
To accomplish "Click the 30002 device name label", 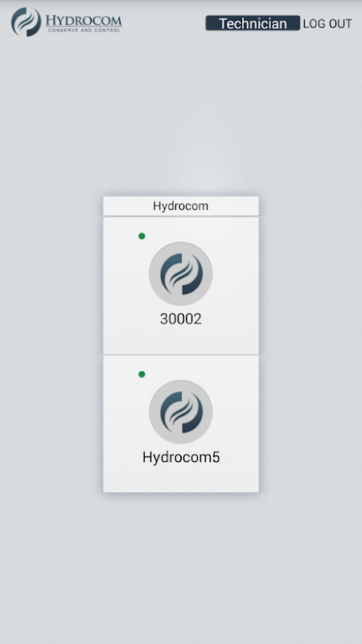I will [180, 319].
